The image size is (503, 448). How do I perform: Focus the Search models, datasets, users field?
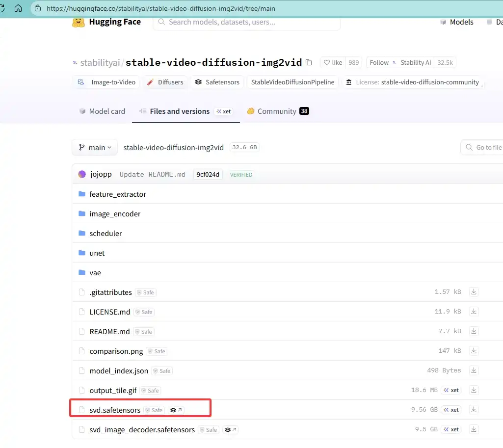pos(247,22)
